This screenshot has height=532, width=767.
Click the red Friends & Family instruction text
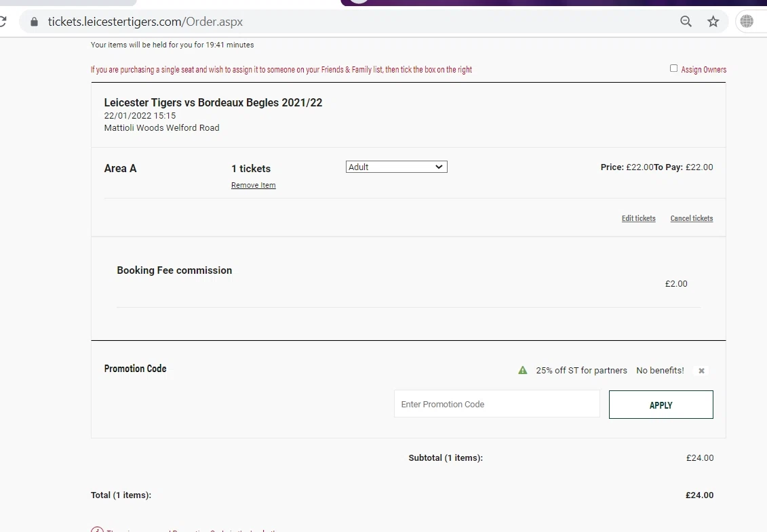coord(281,69)
